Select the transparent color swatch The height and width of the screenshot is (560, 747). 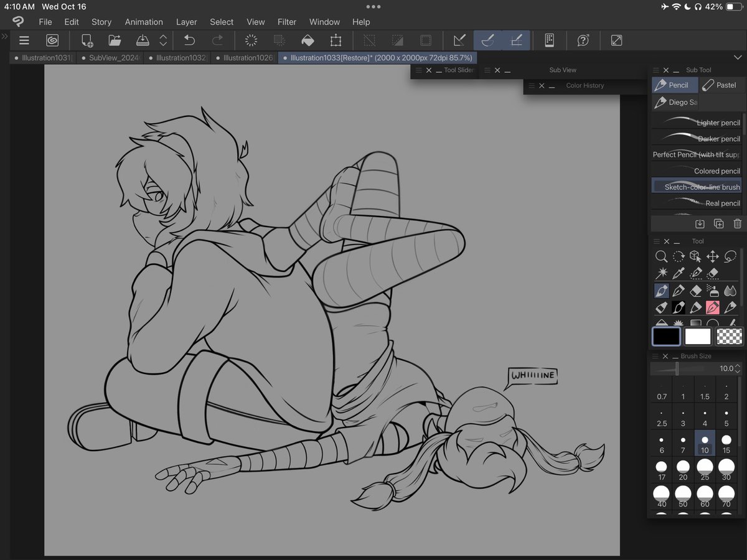coord(730,337)
